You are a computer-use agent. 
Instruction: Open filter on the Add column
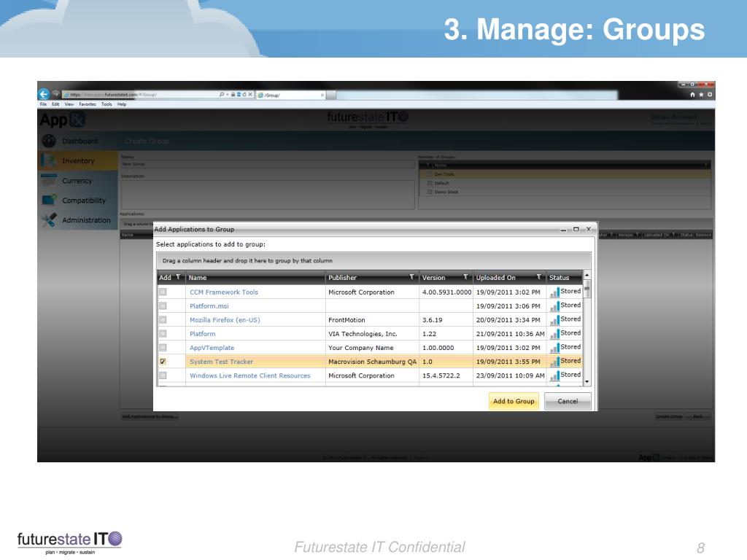178,277
